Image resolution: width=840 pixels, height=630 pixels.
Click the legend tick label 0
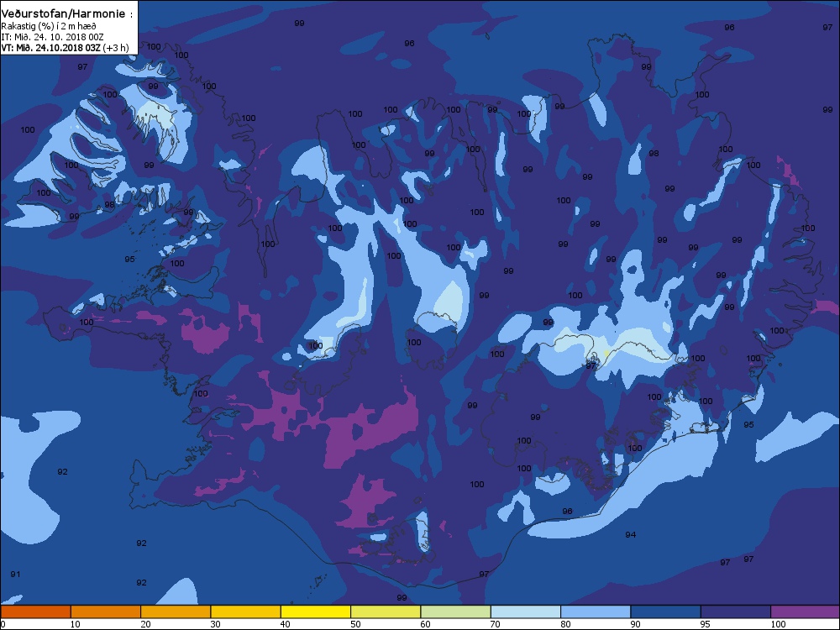(x=3, y=624)
